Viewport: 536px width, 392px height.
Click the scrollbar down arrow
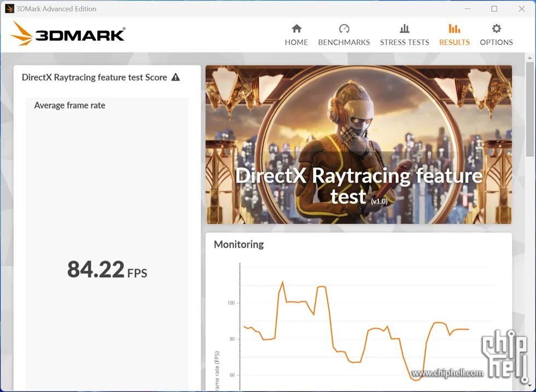tap(530, 386)
